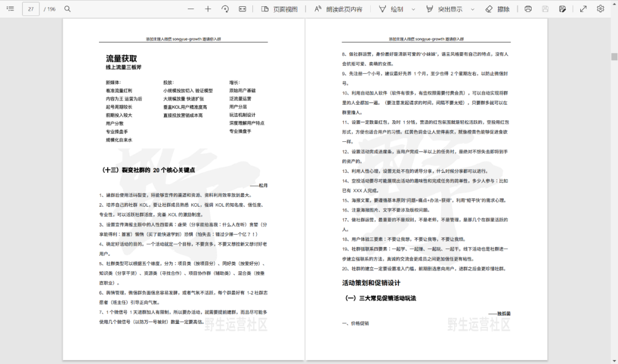Open 页面视图 page view options
The height and width of the screenshot is (364, 618).
click(279, 9)
